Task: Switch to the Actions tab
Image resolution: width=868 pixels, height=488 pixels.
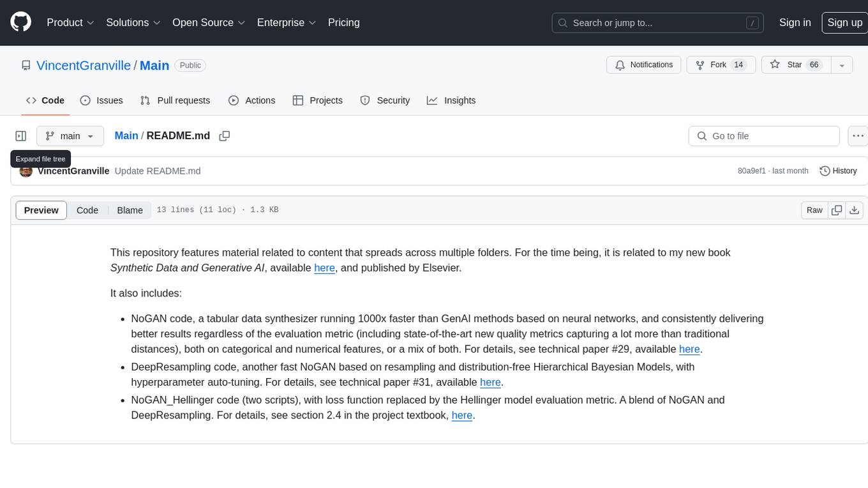Action: (x=251, y=100)
